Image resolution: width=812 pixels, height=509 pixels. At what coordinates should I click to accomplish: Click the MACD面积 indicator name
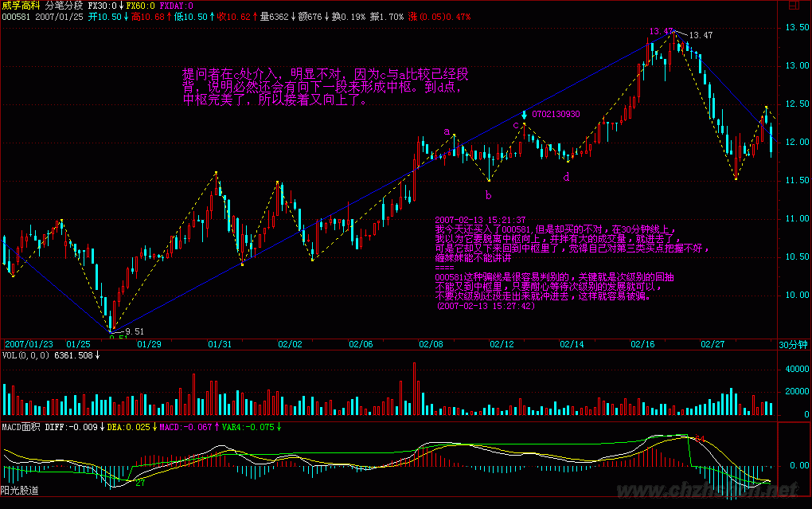(x=20, y=427)
